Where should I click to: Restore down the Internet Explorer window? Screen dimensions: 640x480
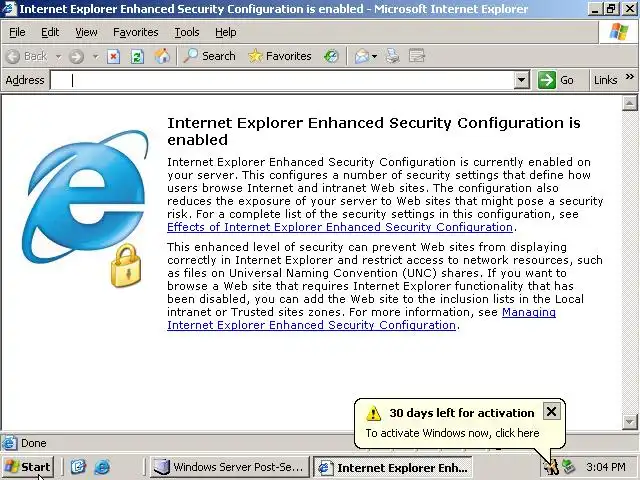coord(611,9)
